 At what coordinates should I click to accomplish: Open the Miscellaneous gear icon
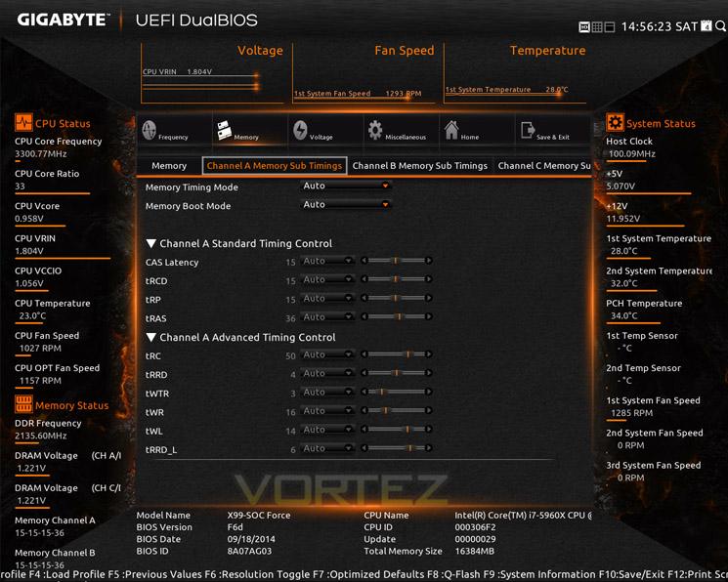(x=375, y=130)
